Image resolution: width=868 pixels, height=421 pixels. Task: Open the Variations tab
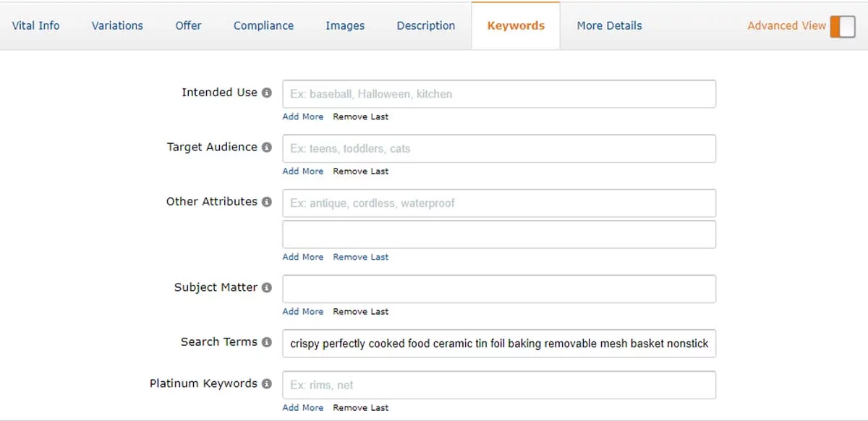tap(116, 25)
